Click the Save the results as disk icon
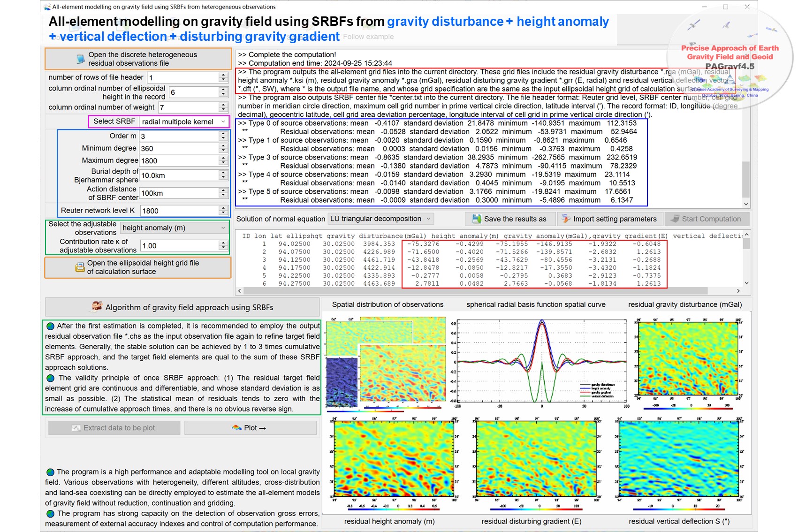This screenshot has height=532, width=798. click(x=477, y=219)
